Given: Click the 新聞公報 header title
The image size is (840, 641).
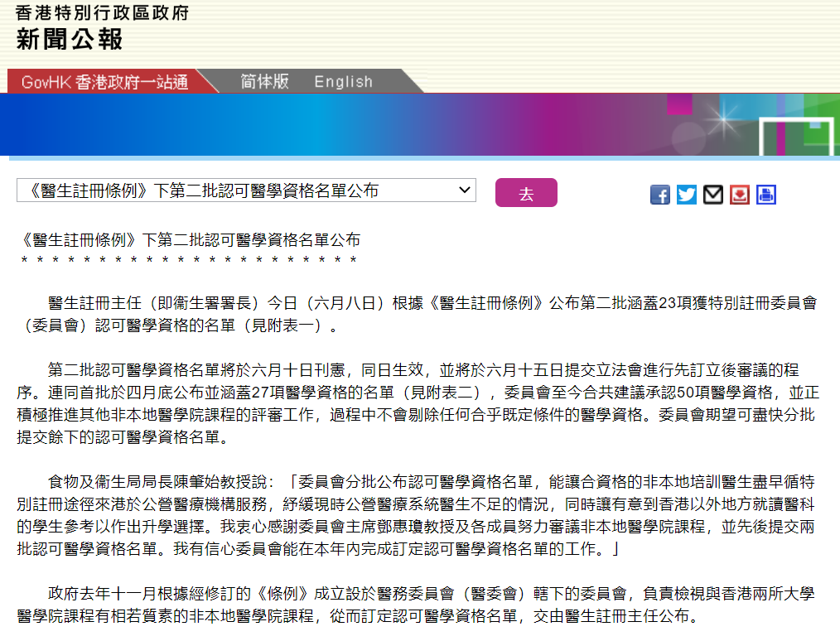Looking at the screenshot, I should point(70,40).
